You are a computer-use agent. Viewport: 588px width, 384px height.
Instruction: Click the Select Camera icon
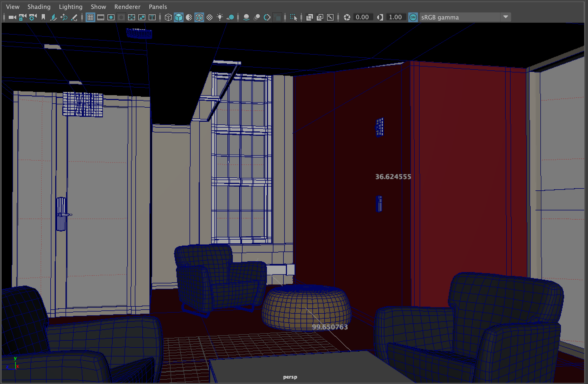pos(12,17)
